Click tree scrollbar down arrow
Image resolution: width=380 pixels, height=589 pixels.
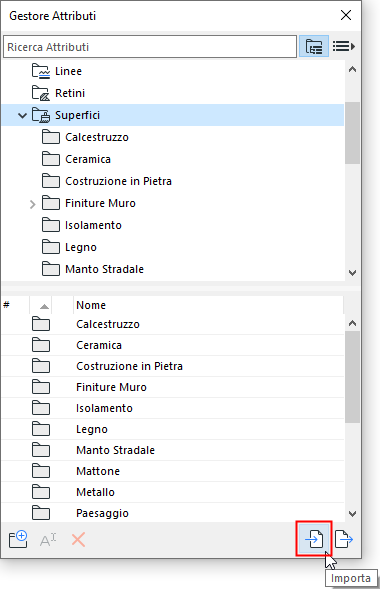pyautogui.click(x=352, y=273)
